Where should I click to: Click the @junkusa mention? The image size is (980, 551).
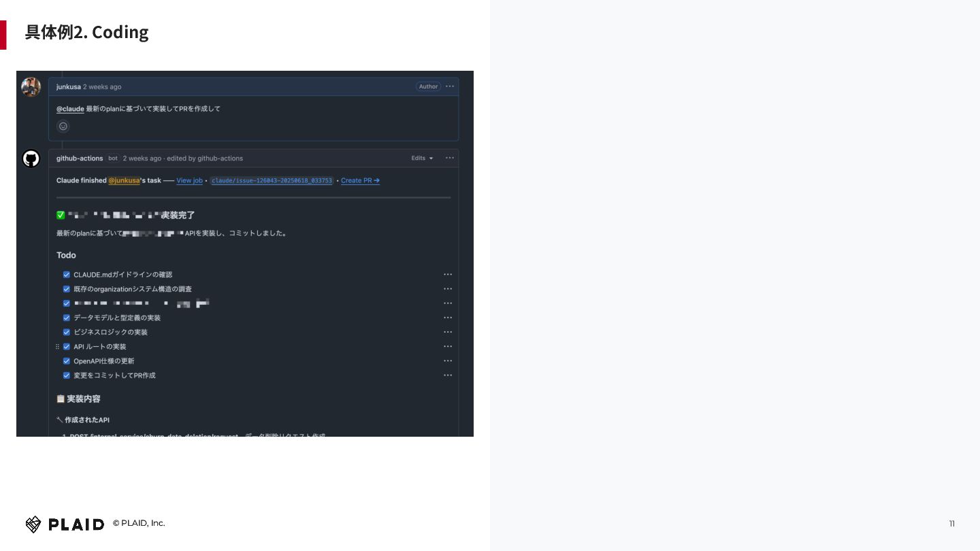[124, 180]
